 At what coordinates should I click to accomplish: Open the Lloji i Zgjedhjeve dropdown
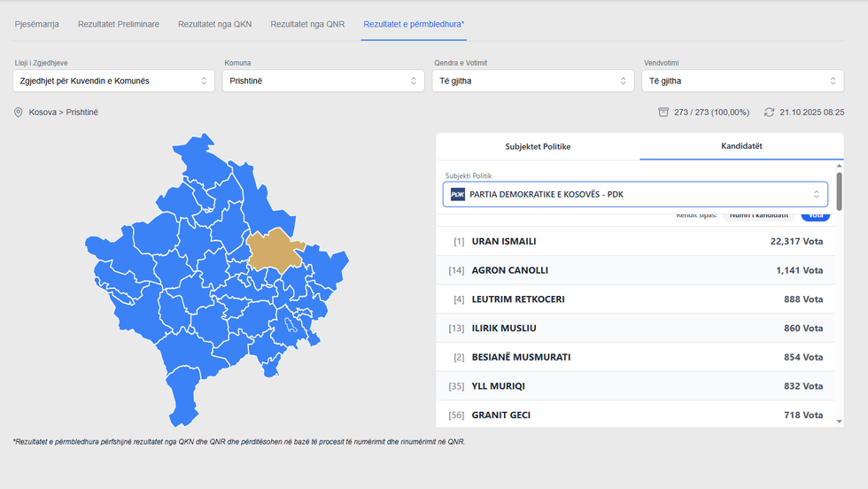[x=113, y=81]
